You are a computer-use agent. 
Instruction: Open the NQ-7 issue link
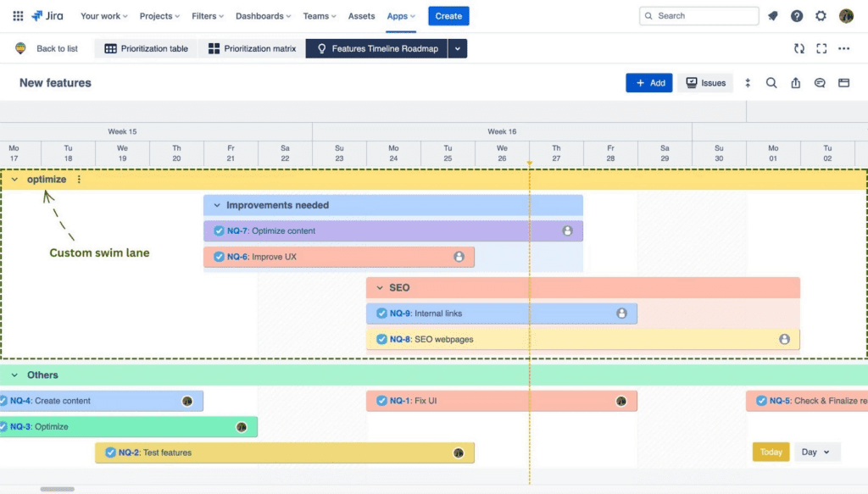(237, 230)
